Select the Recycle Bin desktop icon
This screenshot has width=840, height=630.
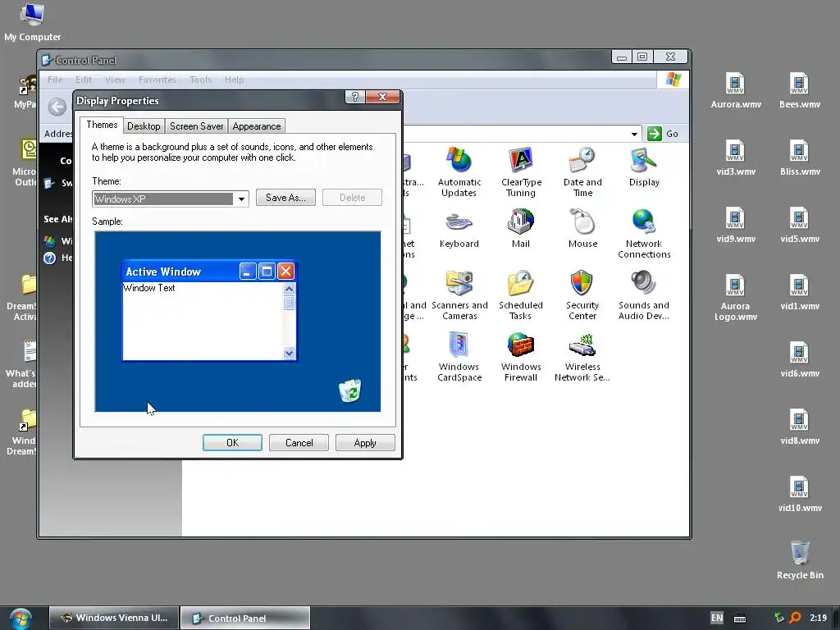[800, 560]
